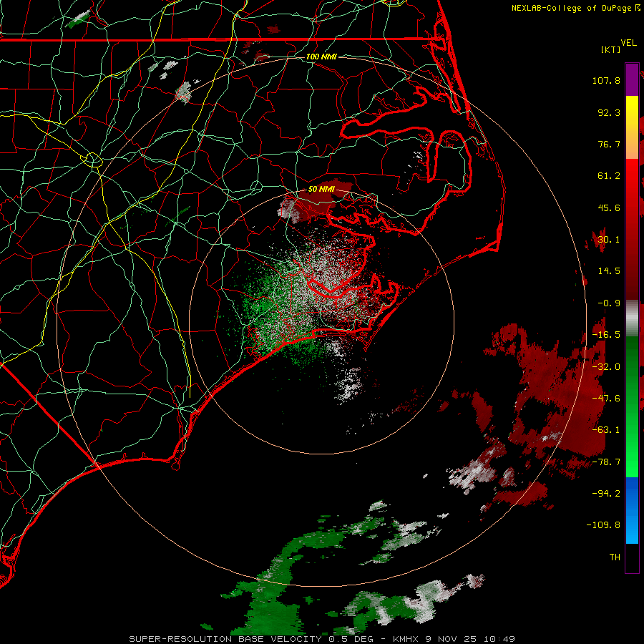Image resolution: width=644 pixels, height=644 pixels.
Task: Click the purple segment of the velocity color bar
Action: coord(632,79)
